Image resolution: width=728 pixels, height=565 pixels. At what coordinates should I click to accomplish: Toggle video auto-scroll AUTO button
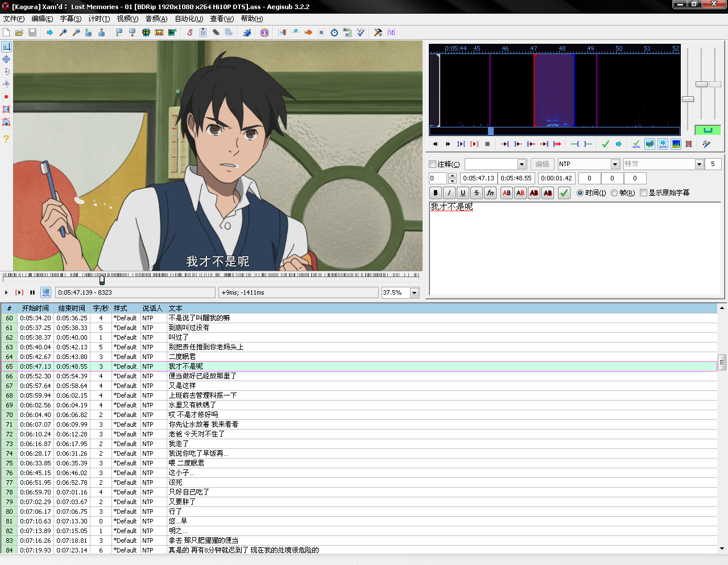click(46, 292)
